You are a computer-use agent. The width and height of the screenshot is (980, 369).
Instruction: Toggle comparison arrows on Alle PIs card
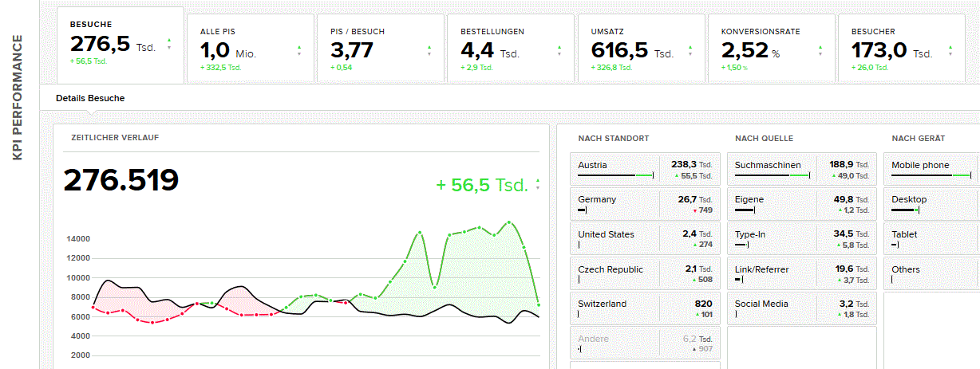(x=299, y=50)
